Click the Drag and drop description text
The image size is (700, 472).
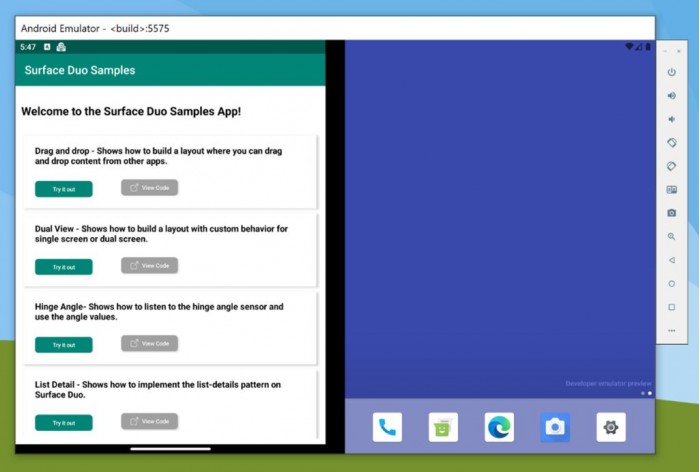(158, 156)
